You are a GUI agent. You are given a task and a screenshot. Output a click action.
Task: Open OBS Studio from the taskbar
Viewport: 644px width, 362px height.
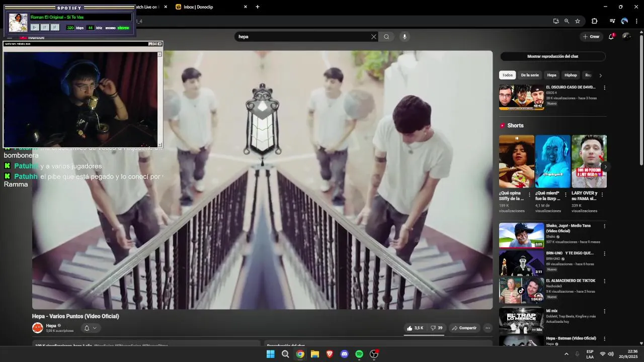374,354
